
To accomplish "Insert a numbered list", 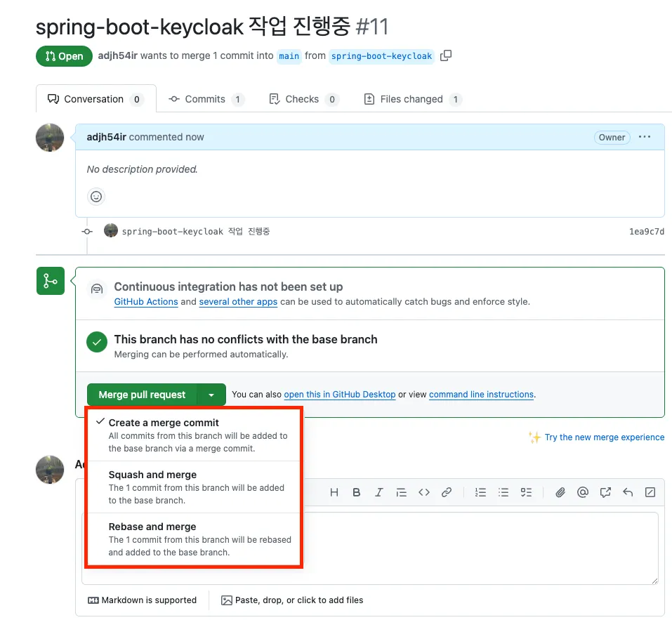I will click(480, 492).
